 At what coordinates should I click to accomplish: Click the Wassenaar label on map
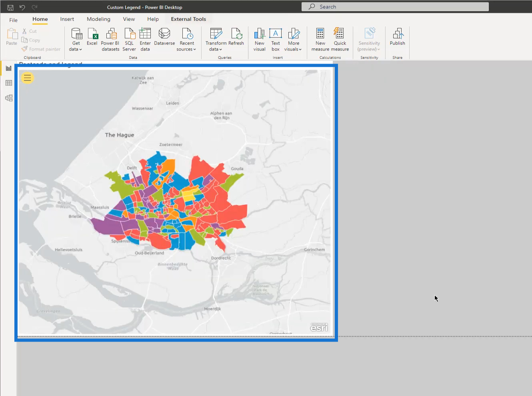pos(142,108)
